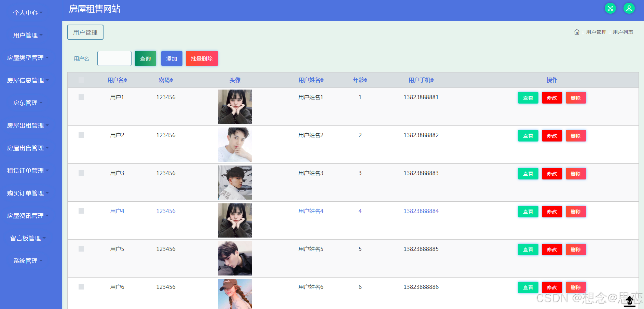644x309 pixels.
Task: View details of 用户2 with 查看
Action: pos(528,136)
